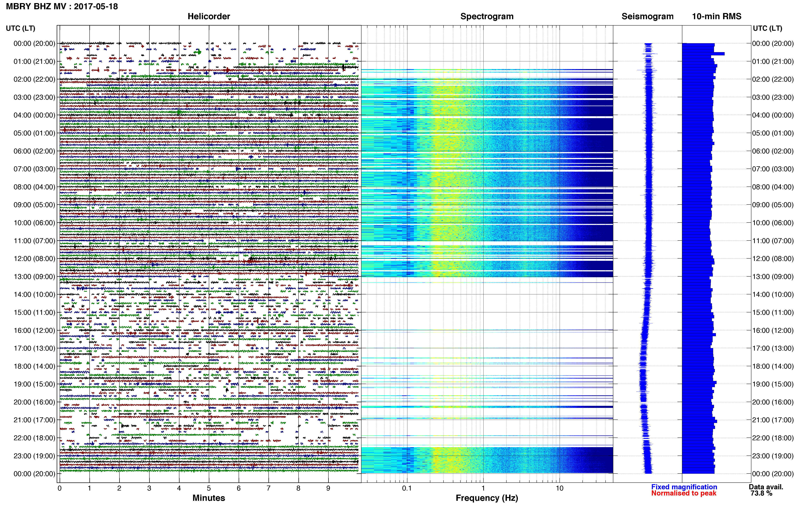Click the left '13:00 (09:00)' time label
812x508 pixels.
[34, 277]
